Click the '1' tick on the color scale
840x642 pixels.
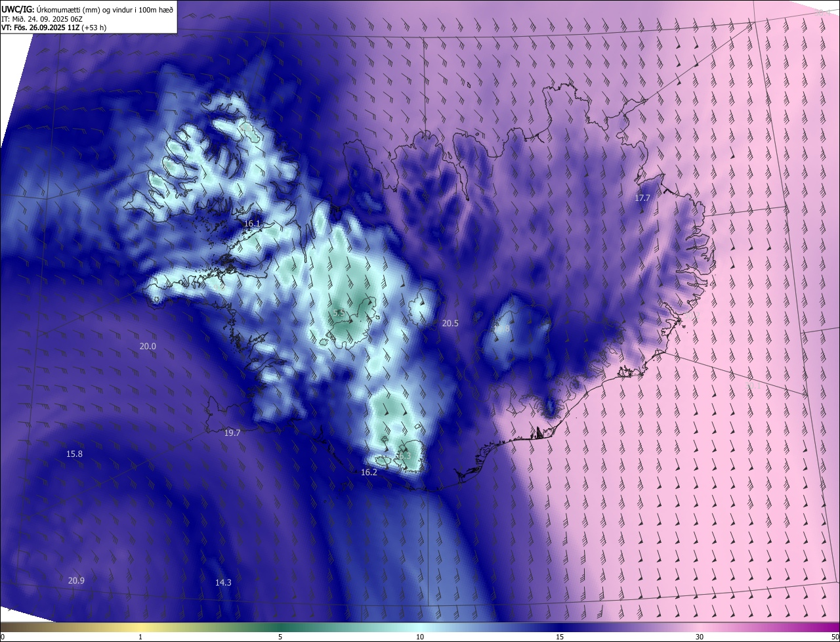(x=140, y=637)
